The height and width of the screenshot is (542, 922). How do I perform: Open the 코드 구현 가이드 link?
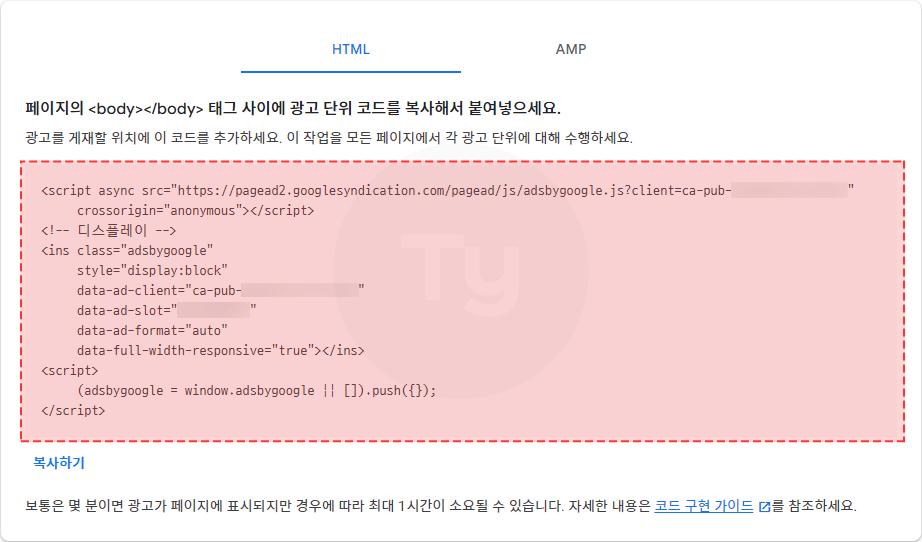(703, 506)
